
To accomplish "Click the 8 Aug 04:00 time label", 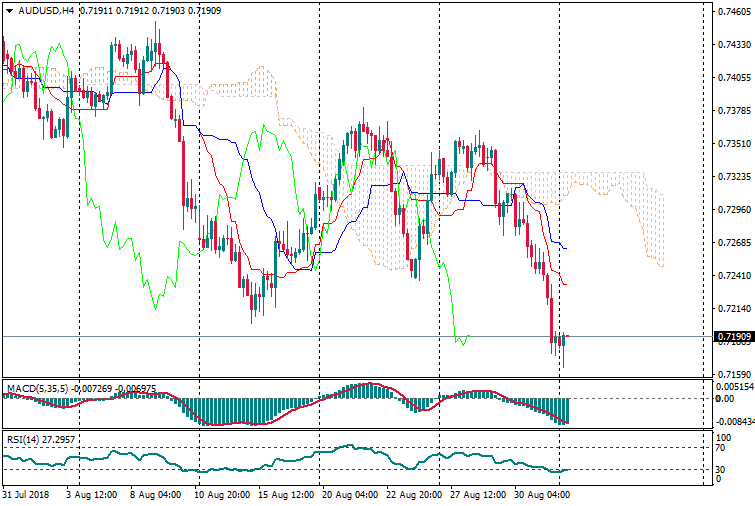I will [x=155, y=495].
